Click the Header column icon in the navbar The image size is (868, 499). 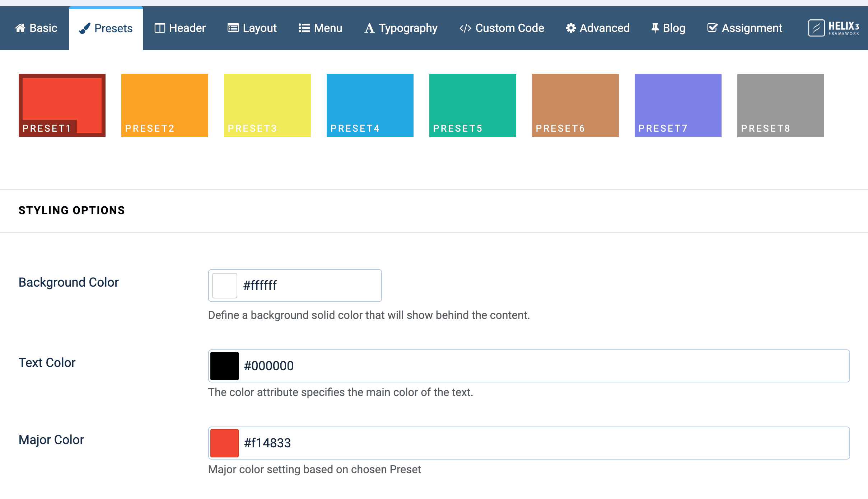(160, 28)
